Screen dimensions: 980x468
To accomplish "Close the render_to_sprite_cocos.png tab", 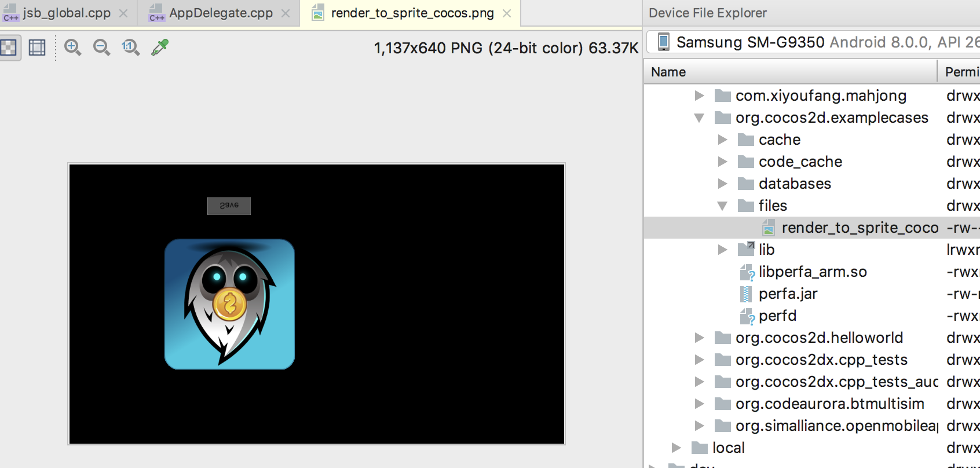I will (507, 13).
